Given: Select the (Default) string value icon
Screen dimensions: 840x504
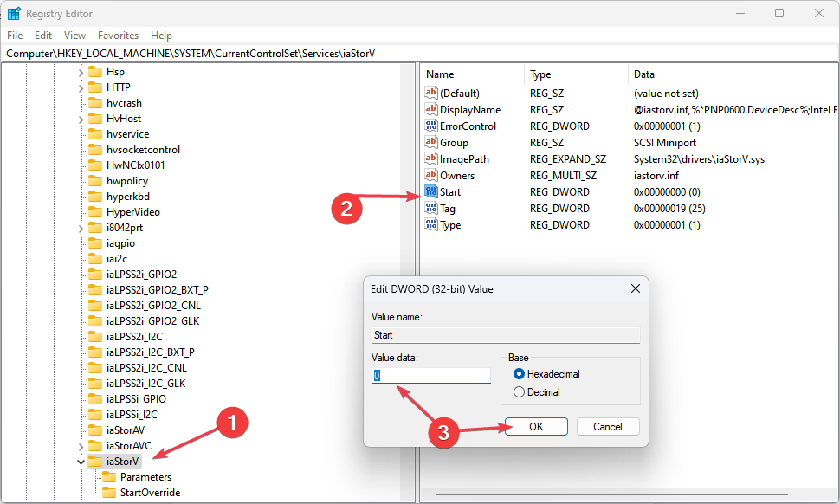Looking at the screenshot, I should (x=430, y=93).
